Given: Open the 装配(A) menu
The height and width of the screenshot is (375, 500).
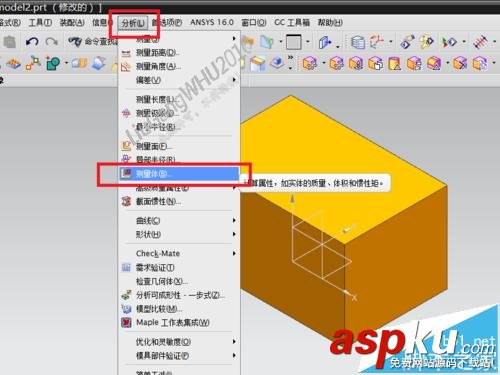Looking at the screenshot, I should [72, 23].
